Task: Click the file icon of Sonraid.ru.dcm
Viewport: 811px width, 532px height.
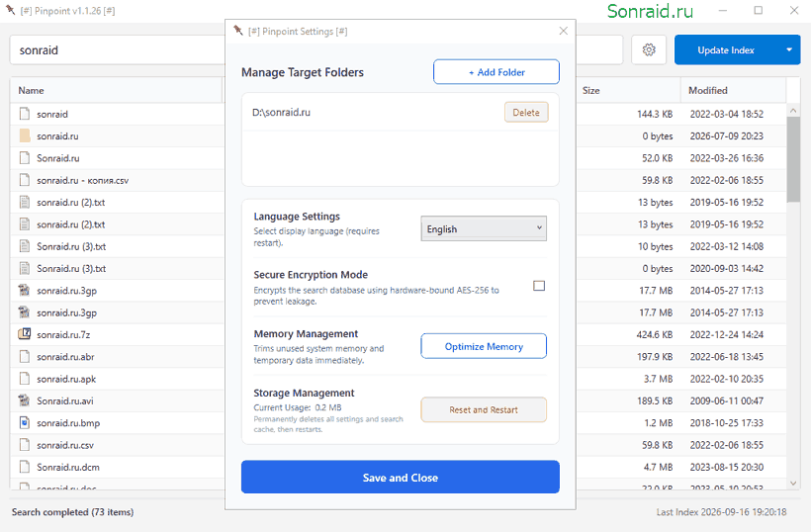Action: pos(25,467)
